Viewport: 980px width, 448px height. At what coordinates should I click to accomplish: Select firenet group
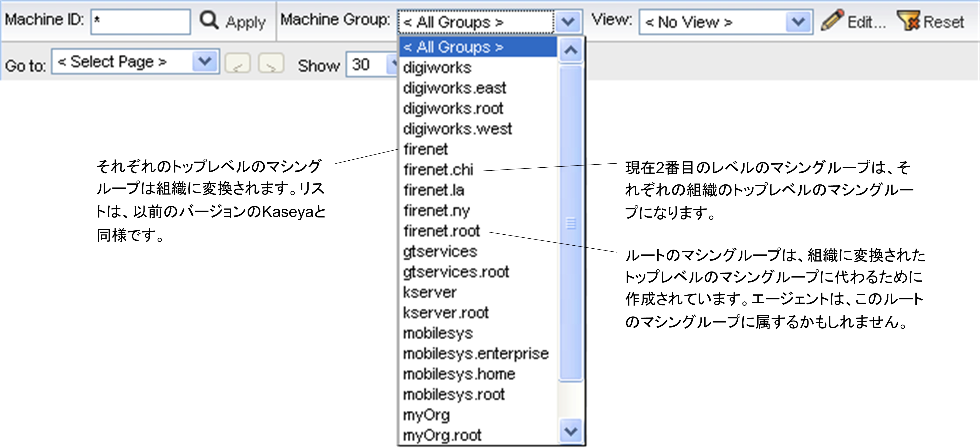tap(478, 149)
